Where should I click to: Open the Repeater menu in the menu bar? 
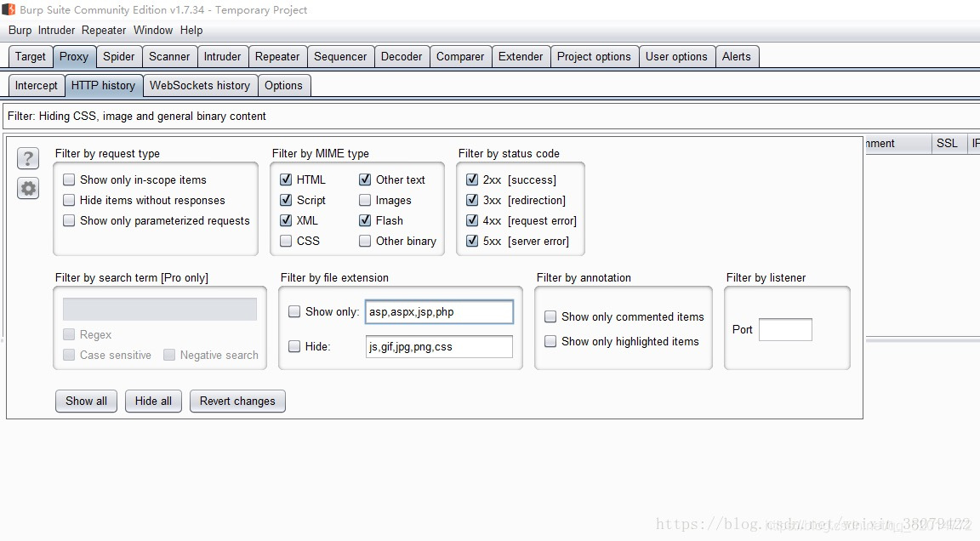(104, 30)
